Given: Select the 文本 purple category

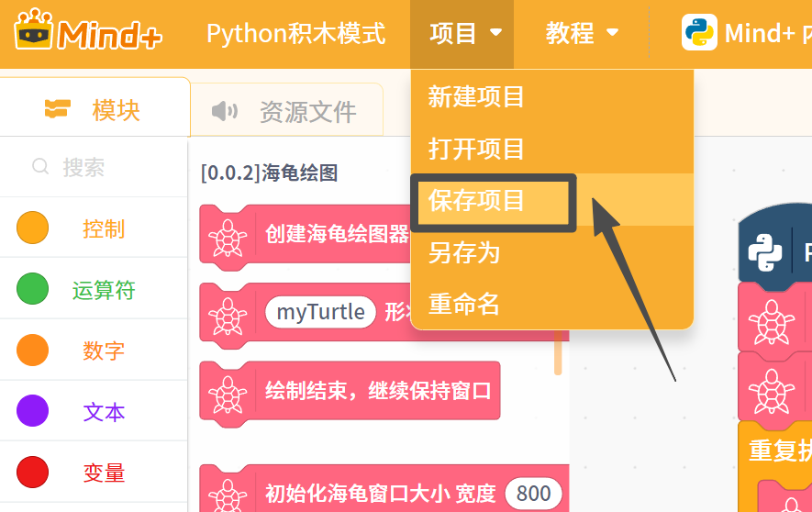Looking at the screenshot, I should [94, 411].
